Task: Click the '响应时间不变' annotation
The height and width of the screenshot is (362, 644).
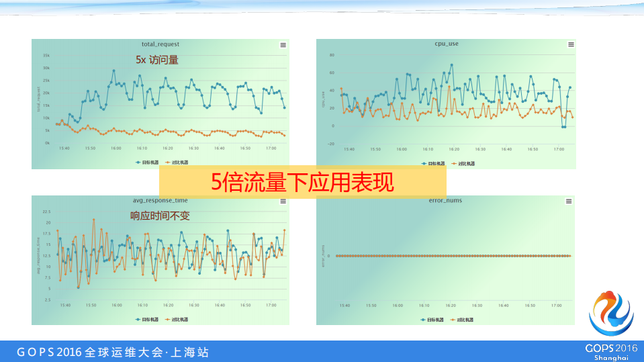Action: (160, 216)
